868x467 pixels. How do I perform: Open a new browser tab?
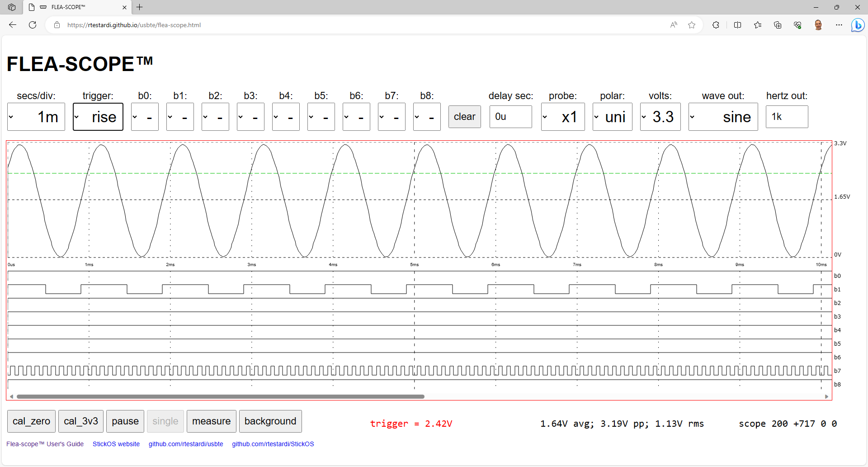pos(140,7)
